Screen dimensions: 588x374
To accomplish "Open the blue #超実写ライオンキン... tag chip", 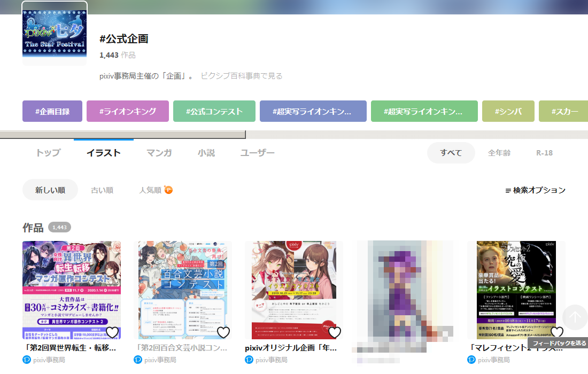I will coord(313,111).
